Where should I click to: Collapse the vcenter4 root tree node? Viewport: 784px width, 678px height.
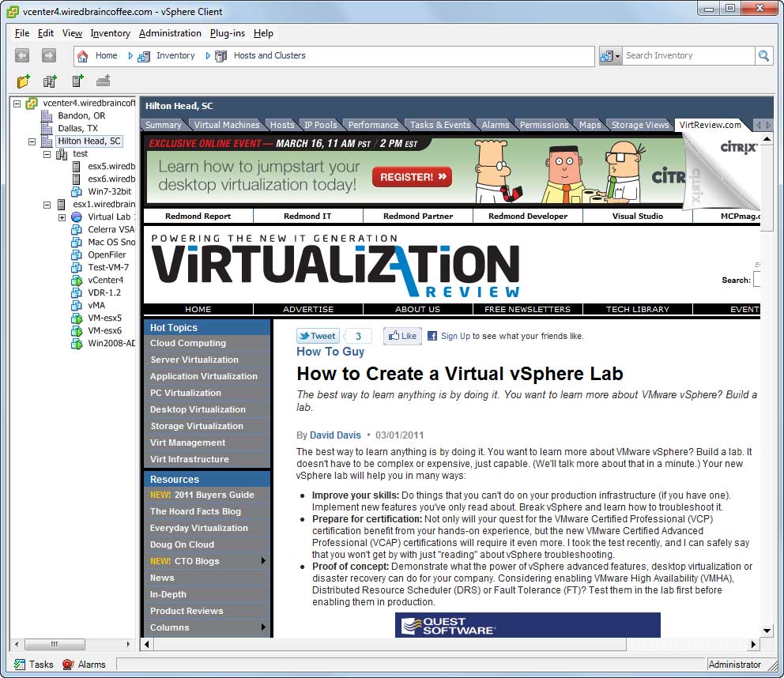coord(17,104)
